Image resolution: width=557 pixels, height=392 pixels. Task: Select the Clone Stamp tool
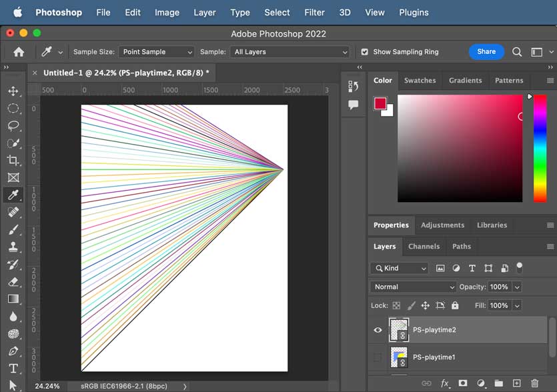pyautogui.click(x=13, y=247)
